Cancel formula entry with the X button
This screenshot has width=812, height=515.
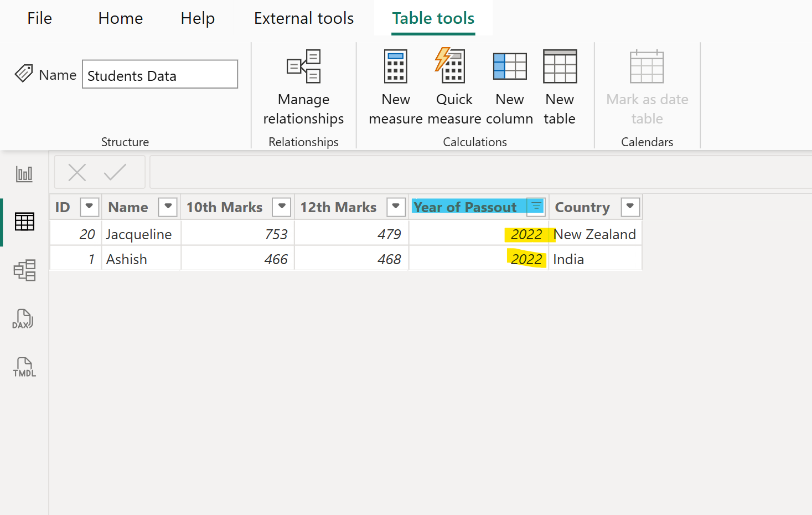[x=77, y=172]
